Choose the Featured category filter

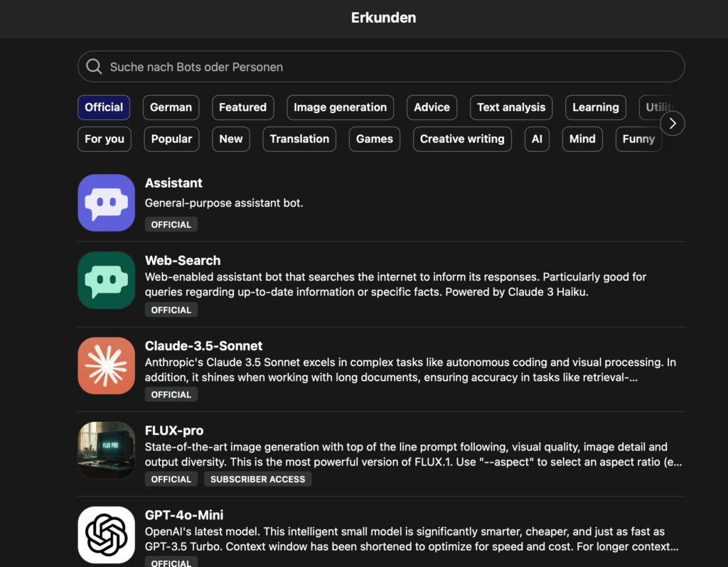point(242,107)
